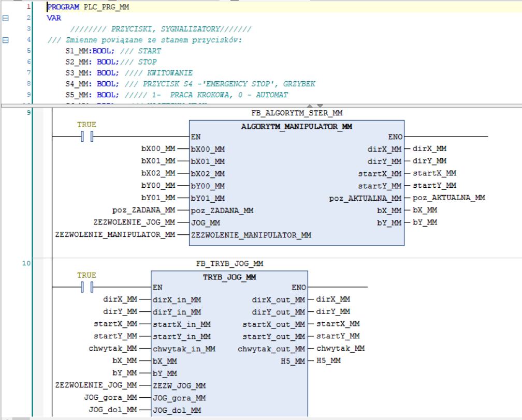Click the JOG_MM input pin
Viewport: 522px width, 420px height.
pos(206,223)
